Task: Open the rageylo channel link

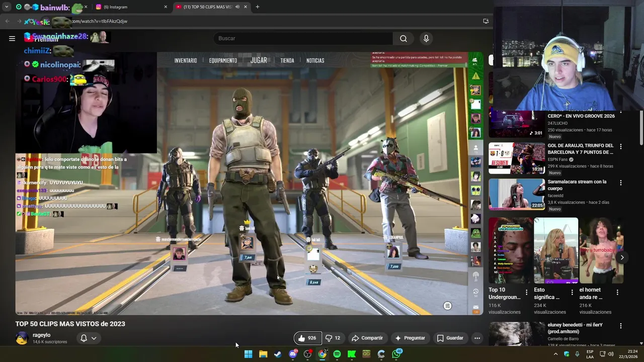Action: tap(41, 335)
